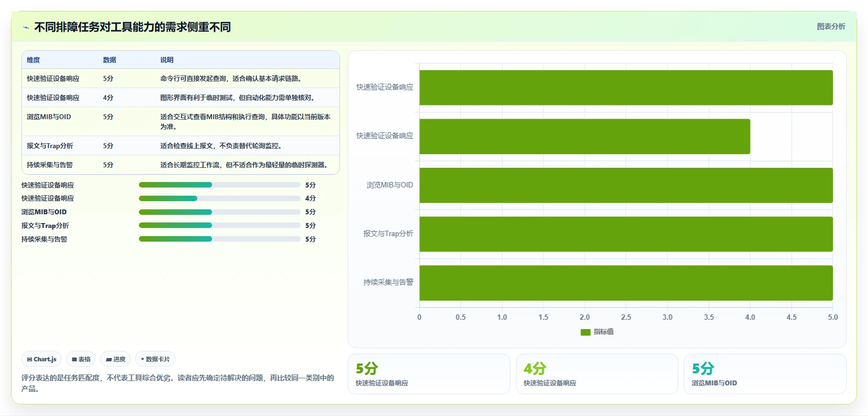Click the 2.5 tick on the chart x-axis
The width and height of the screenshot is (868, 416).
click(626, 318)
